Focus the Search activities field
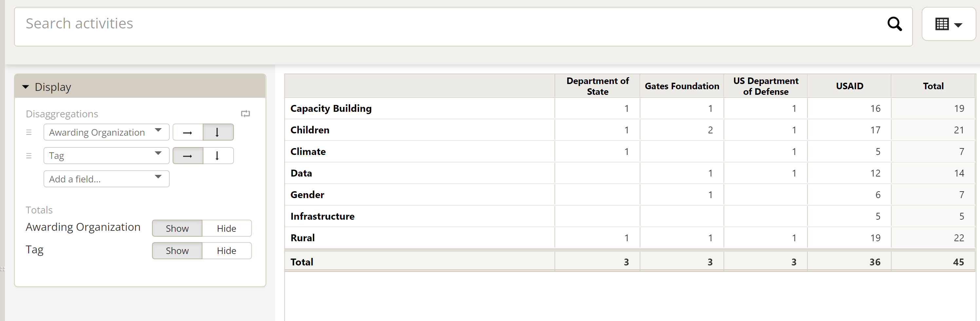 tap(449, 24)
